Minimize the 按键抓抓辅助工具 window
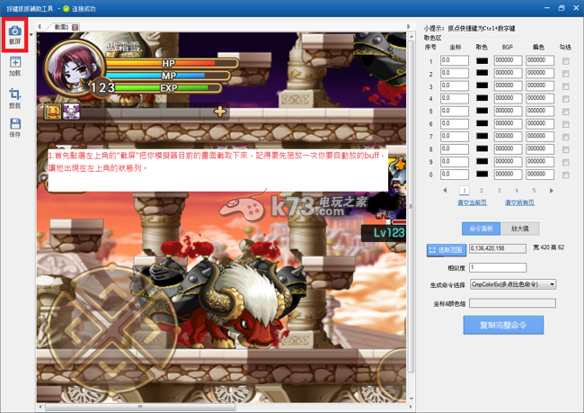 pyautogui.click(x=547, y=8)
